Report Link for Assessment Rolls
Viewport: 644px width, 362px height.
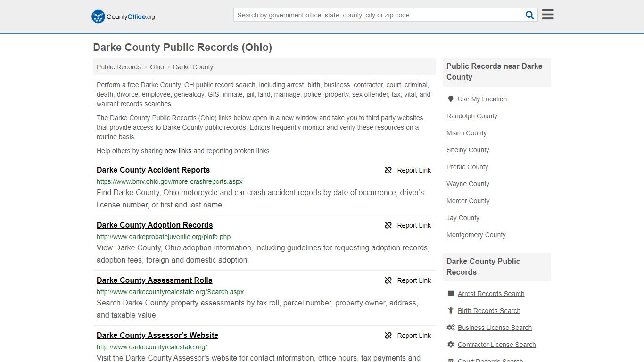(414, 280)
